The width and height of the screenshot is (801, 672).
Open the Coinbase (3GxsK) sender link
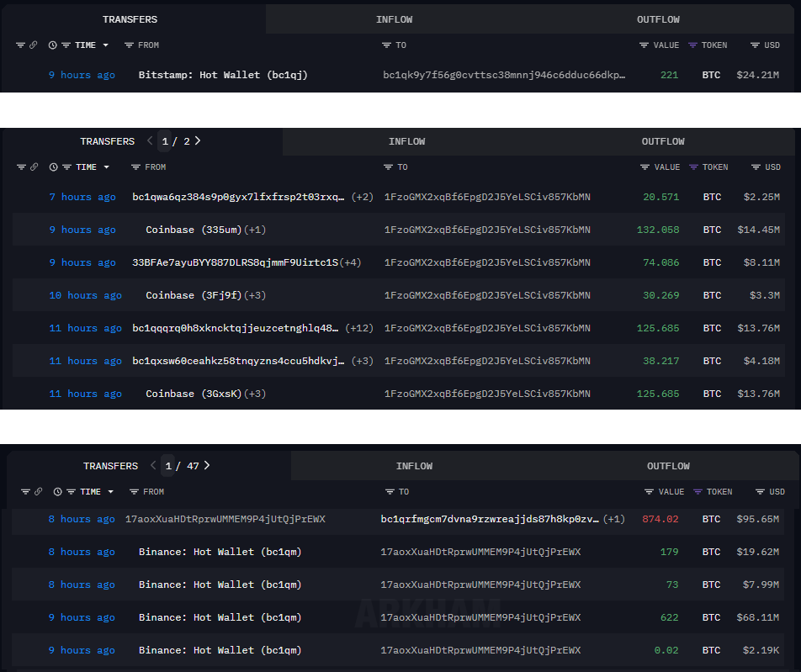(x=194, y=394)
